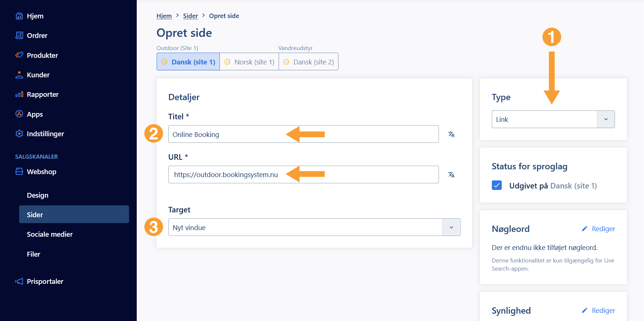Click the Hjem house icon in sidebar

tap(19, 16)
